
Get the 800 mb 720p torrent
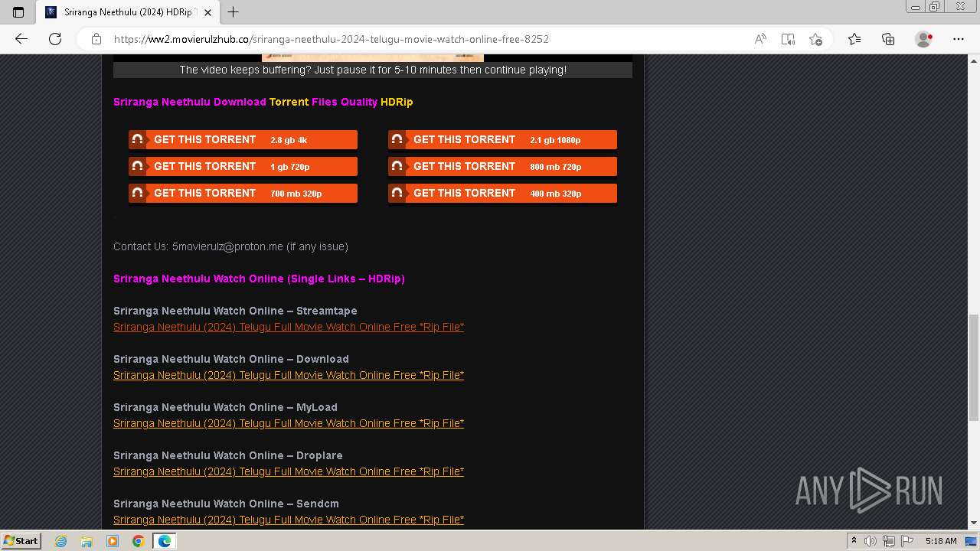click(x=502, y=166)
